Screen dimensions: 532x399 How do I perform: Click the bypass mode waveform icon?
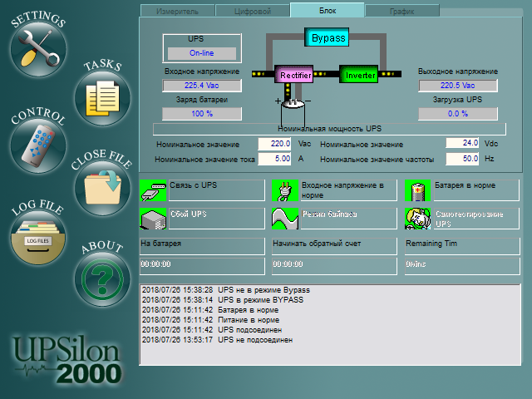[x=285, y=219]
